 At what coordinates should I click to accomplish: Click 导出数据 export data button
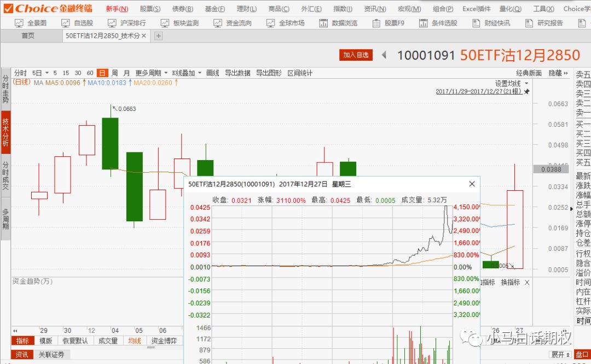tap(237, 73)
